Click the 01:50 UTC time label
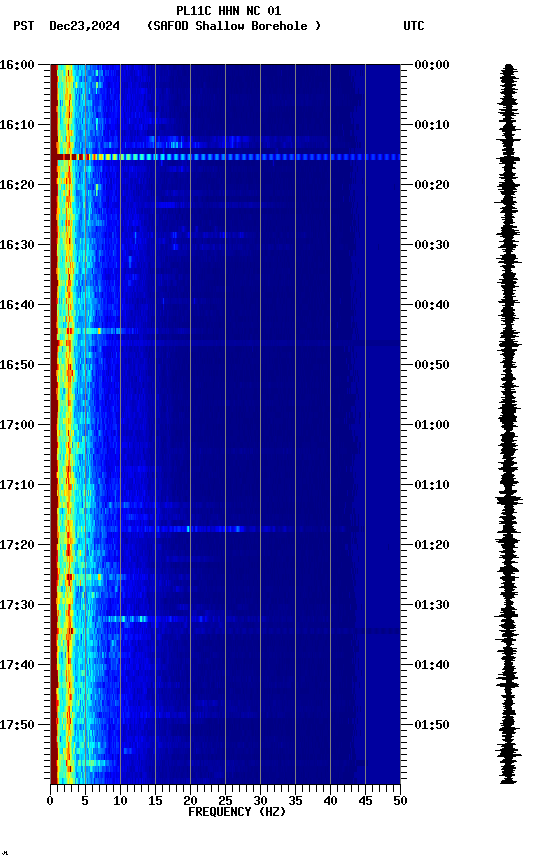Viewport: 552px width, 864px height. point(432,725)
